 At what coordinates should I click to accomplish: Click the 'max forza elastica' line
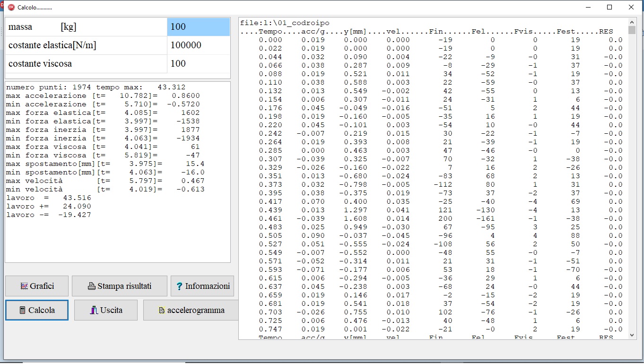coord(103,113)
